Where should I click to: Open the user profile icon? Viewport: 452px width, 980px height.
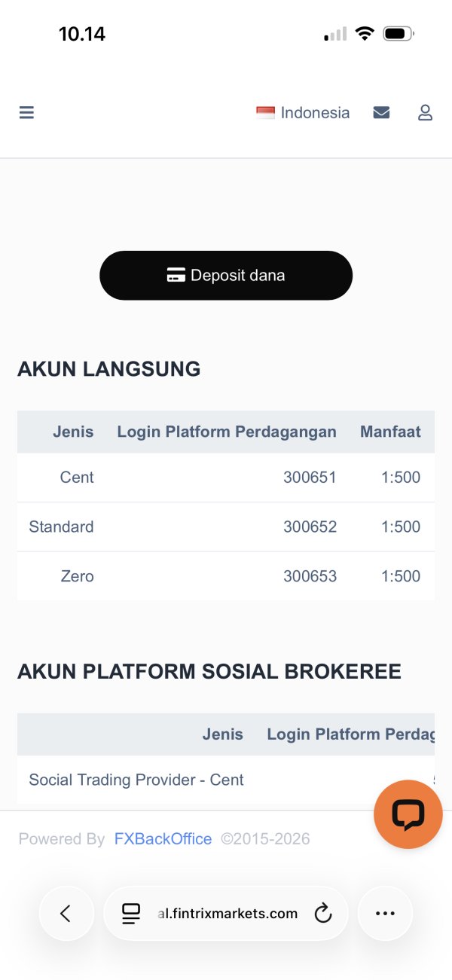(x=425, y=113)
